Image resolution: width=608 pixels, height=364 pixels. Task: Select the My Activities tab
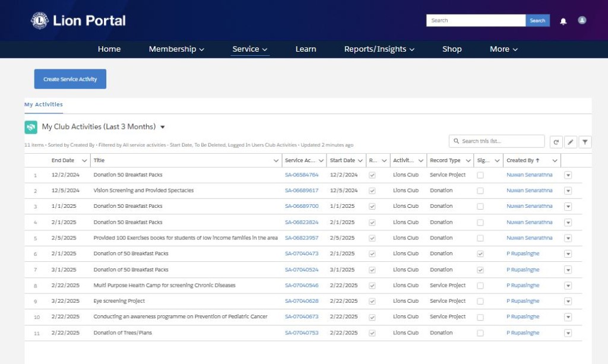(x=43, y=105)
